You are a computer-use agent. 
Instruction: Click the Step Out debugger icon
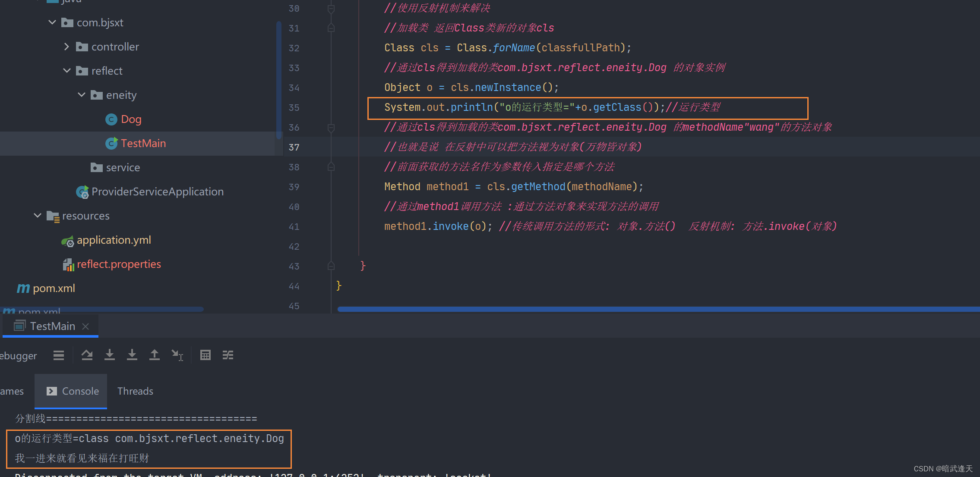click(x=154, y=355)
